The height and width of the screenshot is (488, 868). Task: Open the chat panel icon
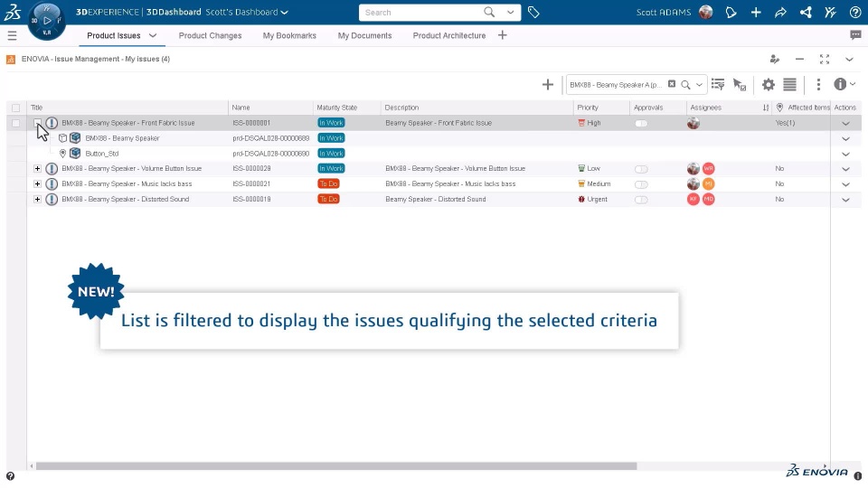point(855,35)
